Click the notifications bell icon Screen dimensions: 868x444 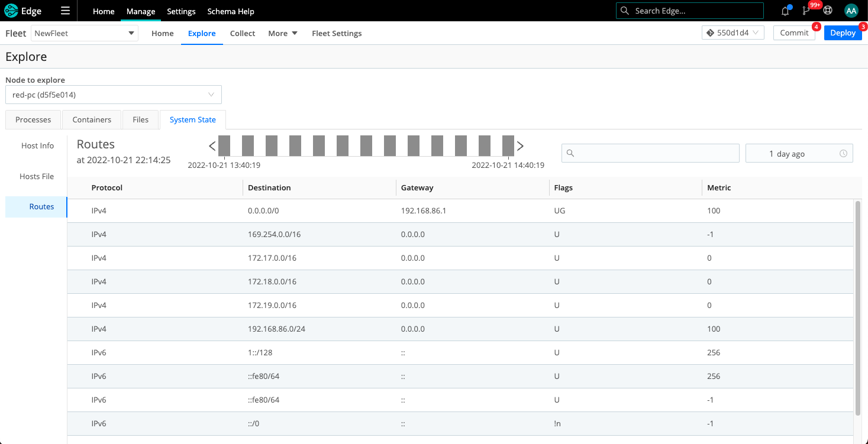(784, 11)
